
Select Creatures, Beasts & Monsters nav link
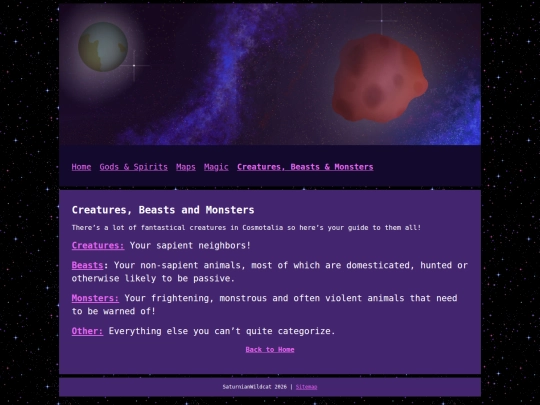tap(305, 167)
